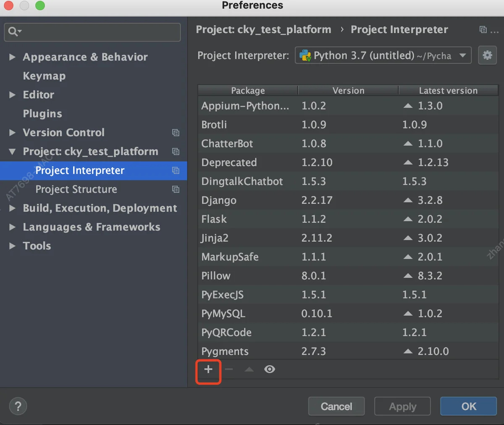The height and width of the screenshot is (425, 504).
Task: Click upgrade arrow in Deprecated row
Action: click(x=408, y=163)
